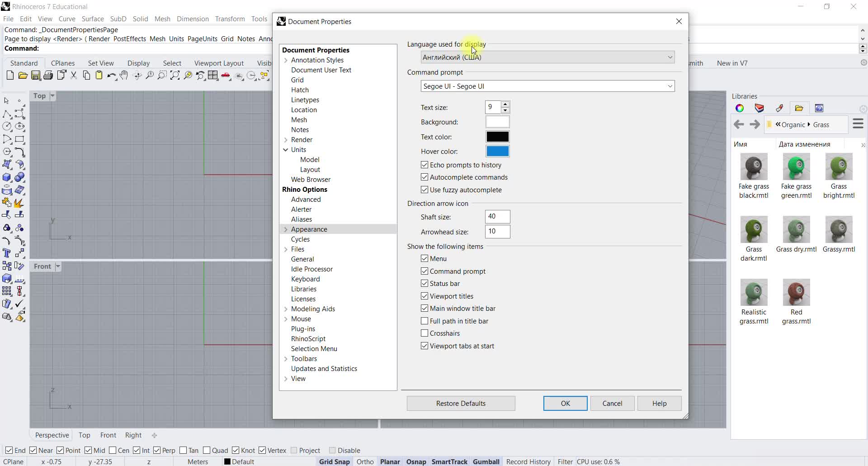Toggle Echo prompts to history checkbox
This screenshot has height=466, width=868.
coord(425,165)
